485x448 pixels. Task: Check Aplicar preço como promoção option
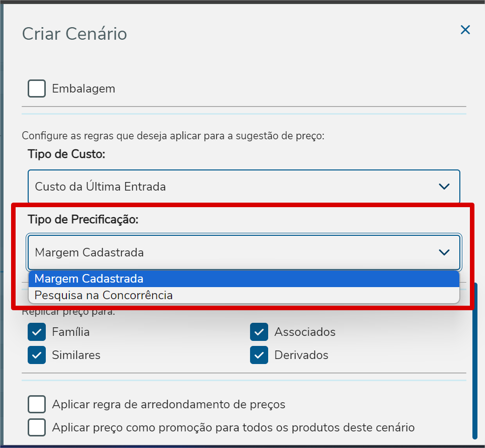coord(37,427)
